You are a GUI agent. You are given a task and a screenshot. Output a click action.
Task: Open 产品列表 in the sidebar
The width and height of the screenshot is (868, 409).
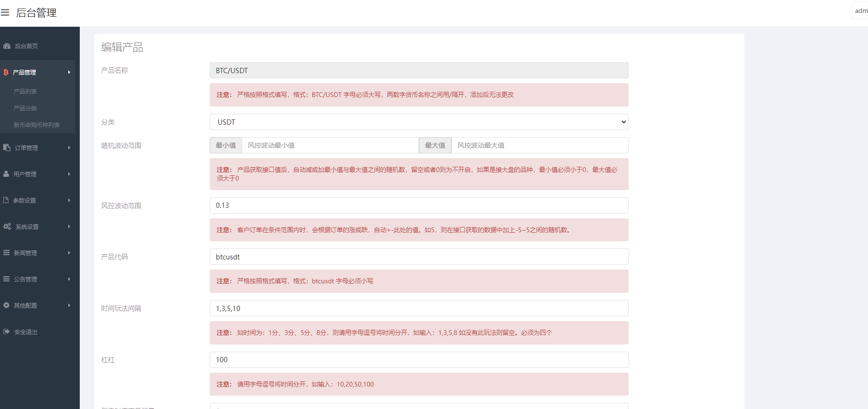(25, 92)
